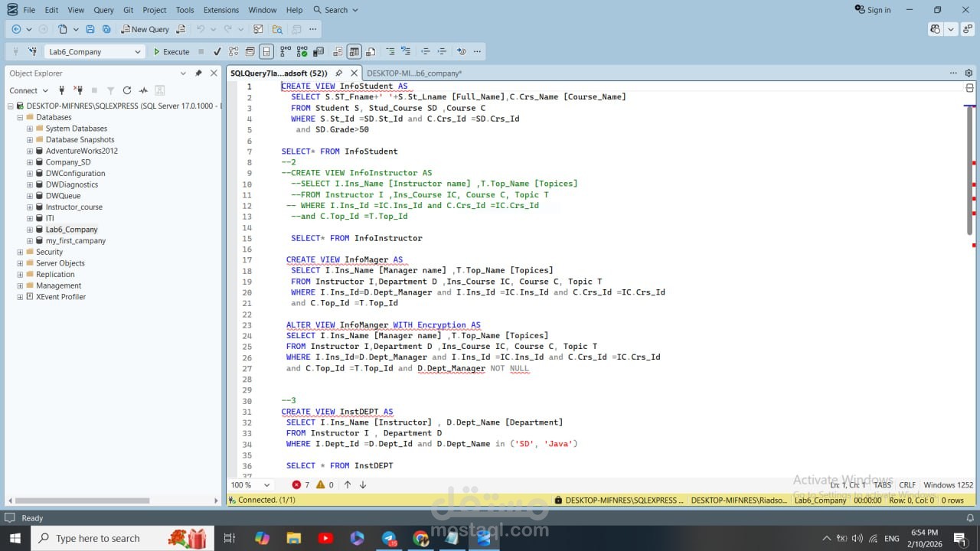Toggle pin on the SQLQuery7 tab

pyautogui.click(x=338, y=73)
